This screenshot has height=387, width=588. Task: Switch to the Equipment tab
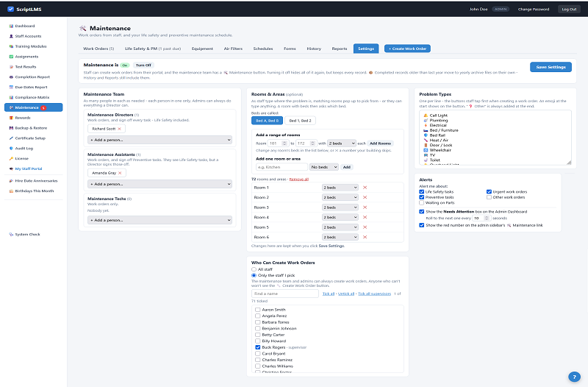202,49
